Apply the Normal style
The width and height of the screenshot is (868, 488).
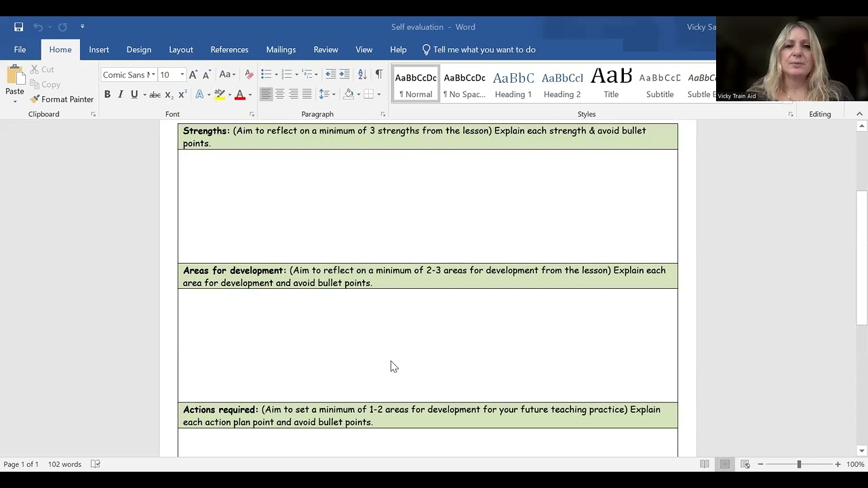coord(416,84)
